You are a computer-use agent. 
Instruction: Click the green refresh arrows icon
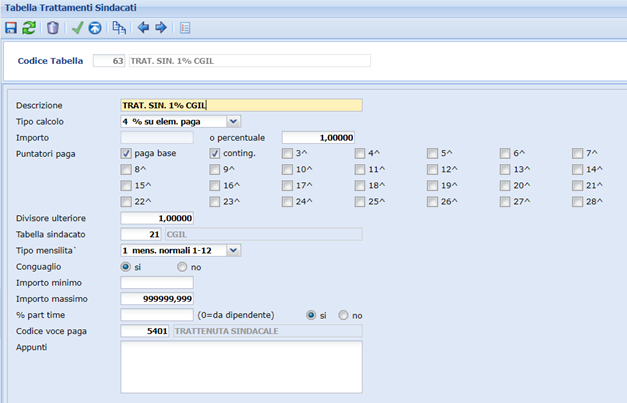(x=29, y=28)
